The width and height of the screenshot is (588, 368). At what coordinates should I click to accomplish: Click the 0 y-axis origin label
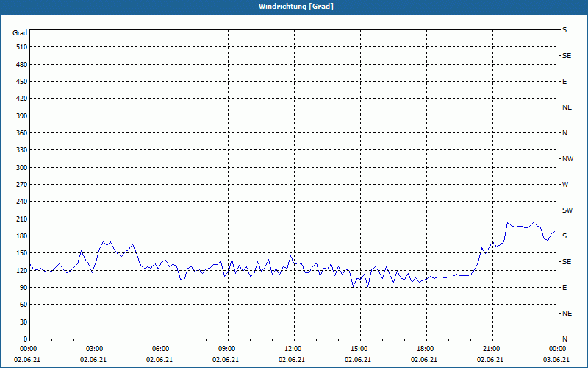pos(25,339)
